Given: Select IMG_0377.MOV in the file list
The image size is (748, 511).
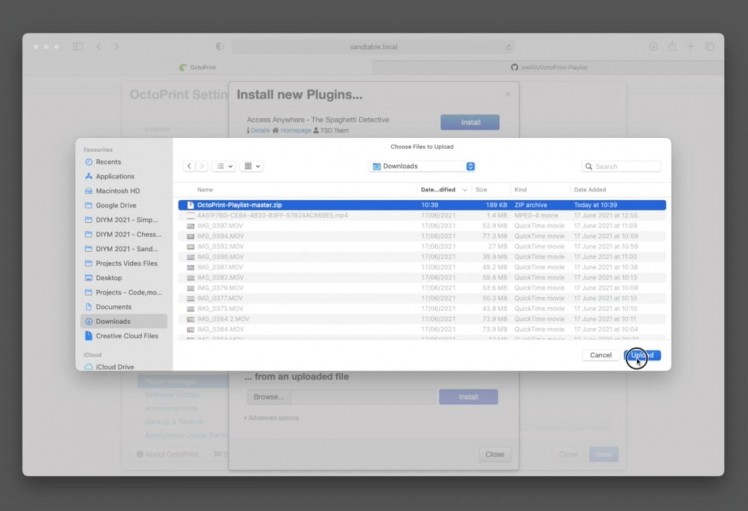Looking at the screenshot, I should pos(422,298).
